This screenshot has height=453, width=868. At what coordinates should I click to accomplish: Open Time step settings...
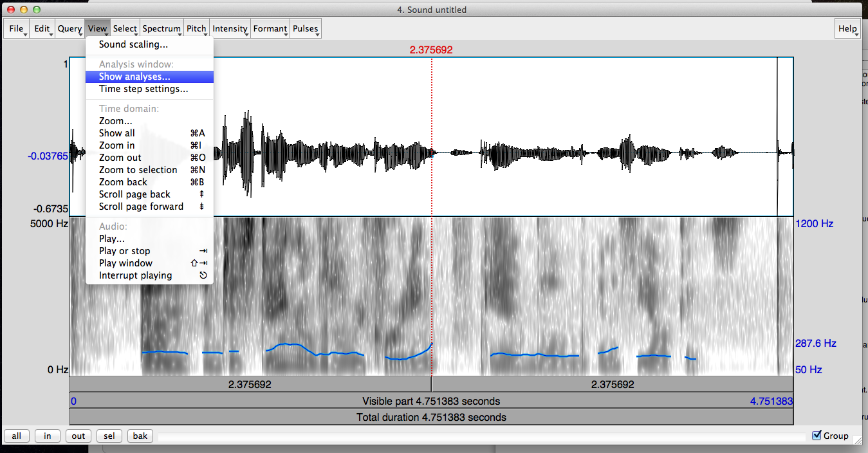pyautogui.click(x=149, y=89)
